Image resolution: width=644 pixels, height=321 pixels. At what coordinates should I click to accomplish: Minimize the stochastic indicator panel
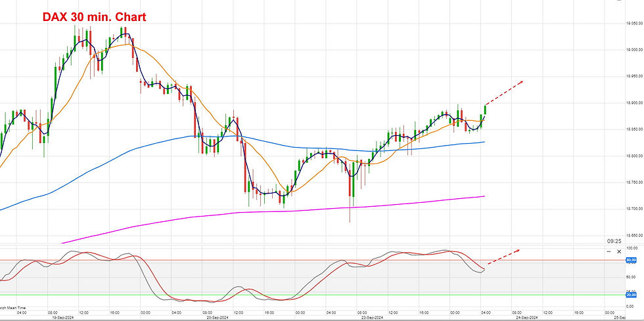609,251
